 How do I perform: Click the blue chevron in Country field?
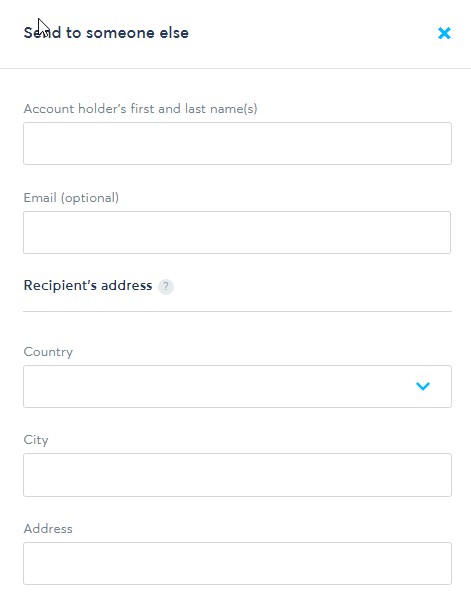click(423, 386)
